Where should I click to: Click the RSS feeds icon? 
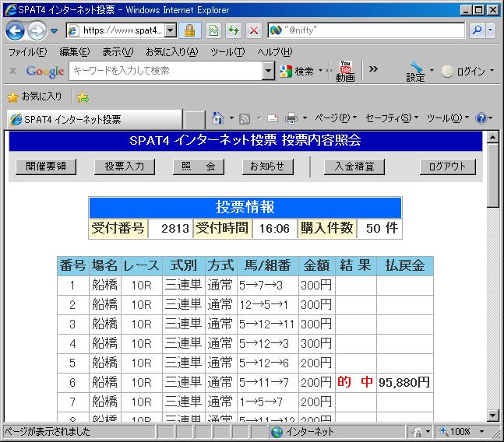pos(245,119)
